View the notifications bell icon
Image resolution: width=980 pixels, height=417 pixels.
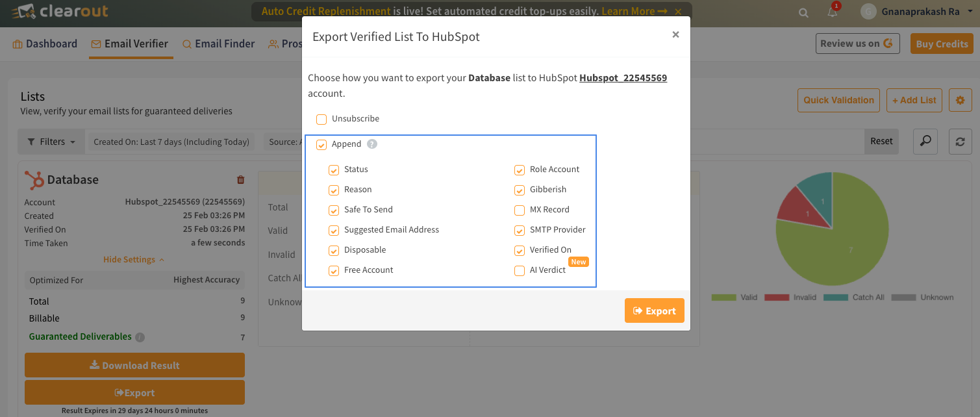coord(832,12)
